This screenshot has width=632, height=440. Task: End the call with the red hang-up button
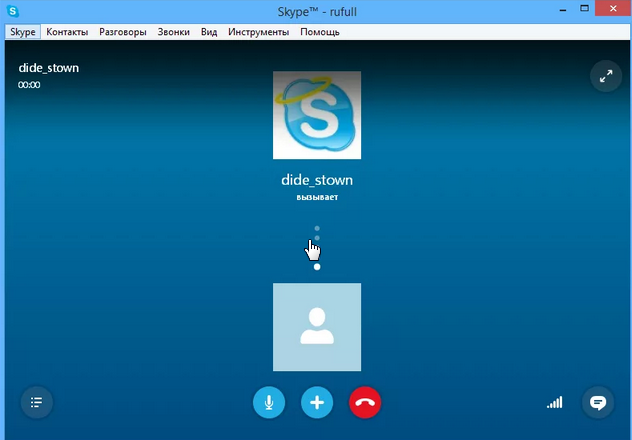tap(365, 402)
